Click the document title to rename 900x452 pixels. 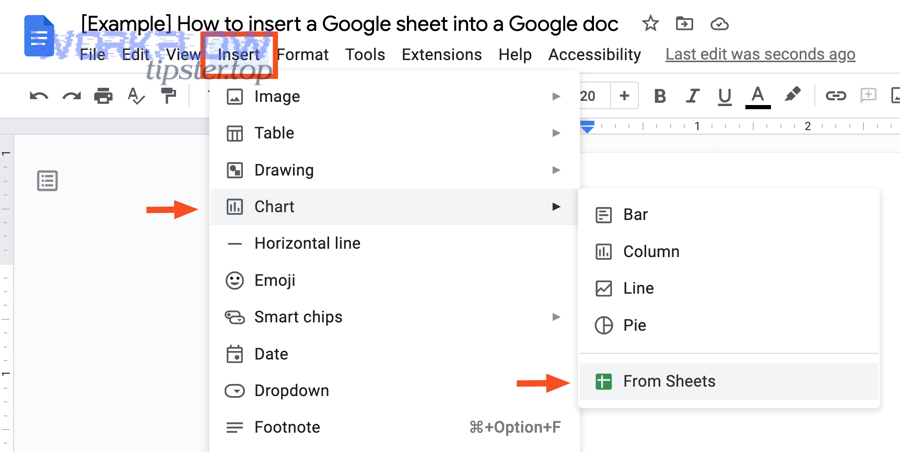point(350,24)
